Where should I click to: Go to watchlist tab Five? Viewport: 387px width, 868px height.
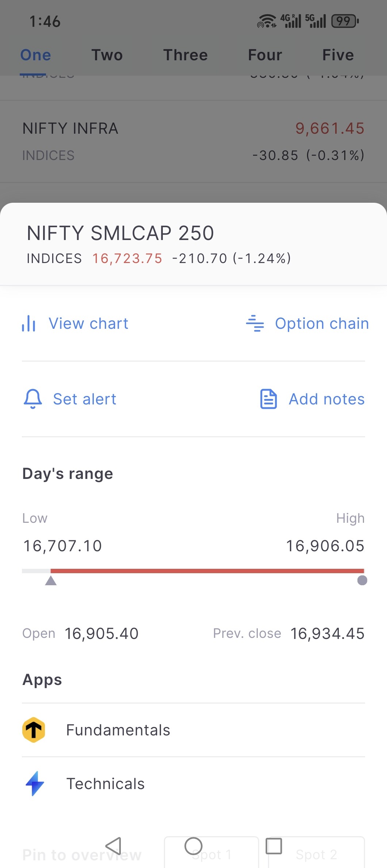[x=338, y=55]
